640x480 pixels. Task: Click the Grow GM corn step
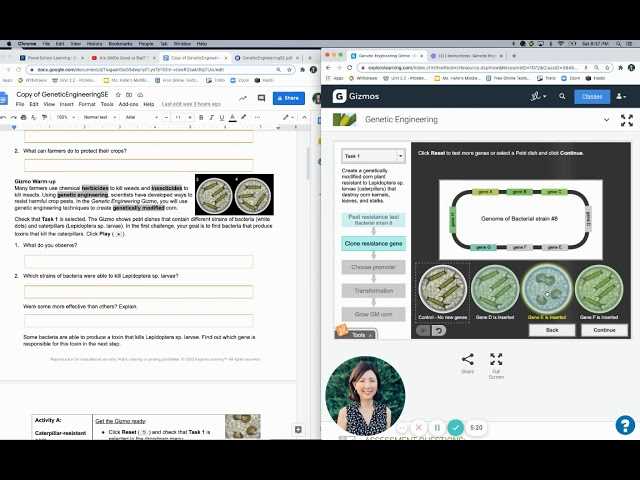[x=373, y=314]
